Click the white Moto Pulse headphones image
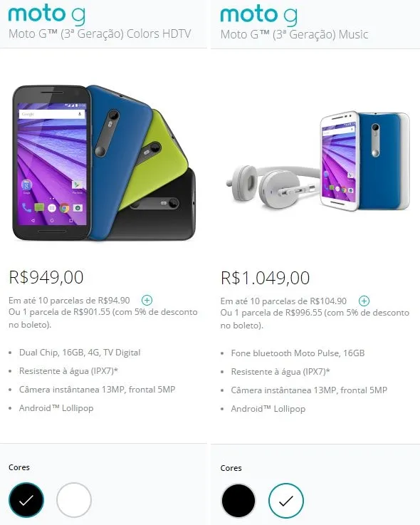 (x=273, y=186)
